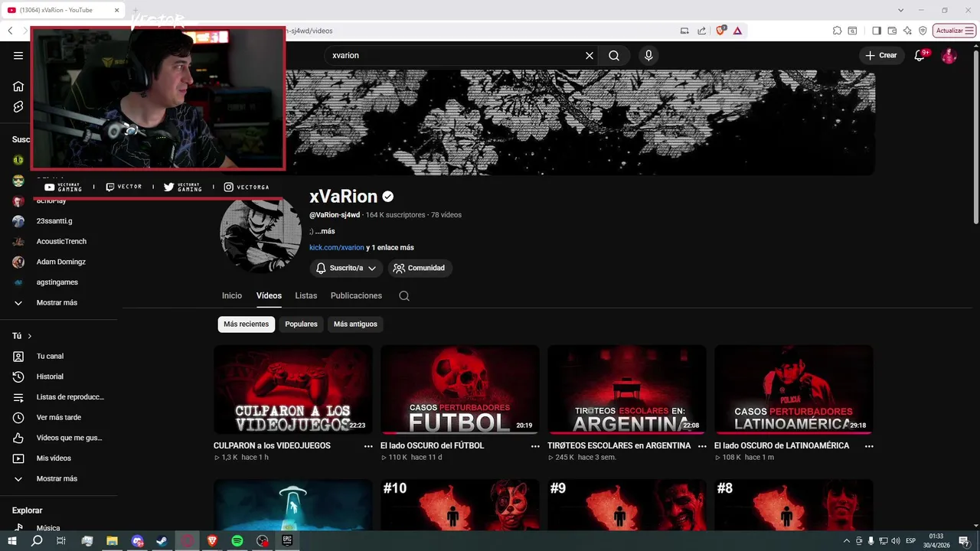This screenshot has width=980, height=551.
Task: Open Ver más tarde in the sidebar
Action: [58, 417]
